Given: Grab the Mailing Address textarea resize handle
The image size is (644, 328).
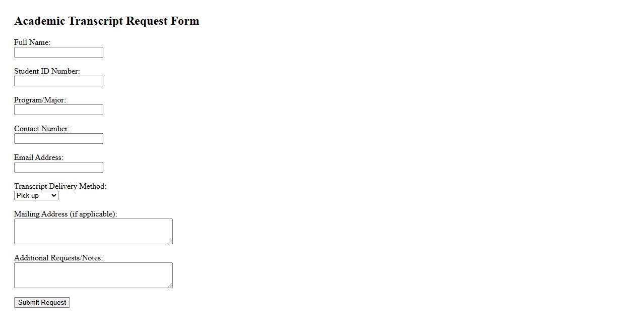Looking at the screenshot, I should pyautogui.click(x=170, y=242).
